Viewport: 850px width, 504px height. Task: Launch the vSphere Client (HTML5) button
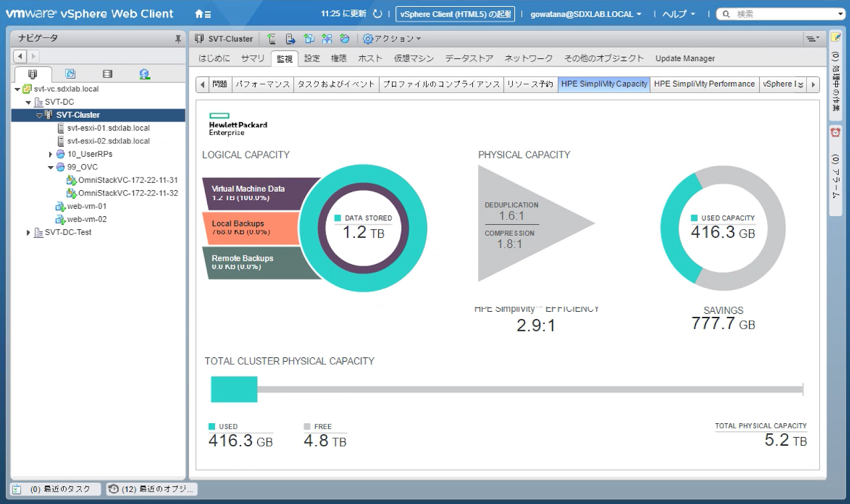[455, 14]
